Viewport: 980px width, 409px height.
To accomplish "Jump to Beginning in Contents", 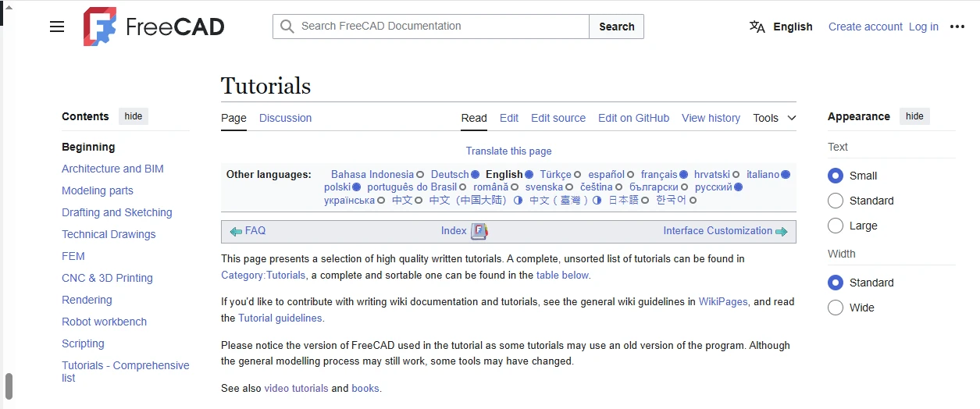I will click(88, 147).
